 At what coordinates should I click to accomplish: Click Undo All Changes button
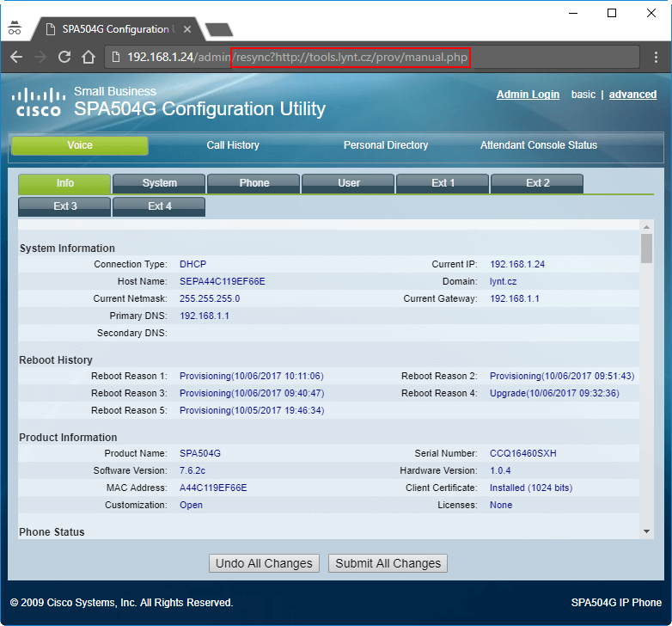tap(264, 563)
